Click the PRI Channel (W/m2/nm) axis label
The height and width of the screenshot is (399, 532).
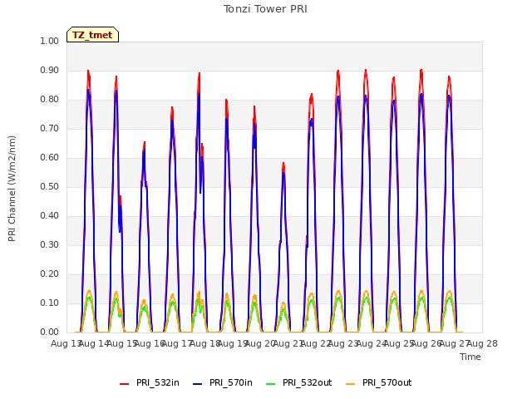12,189
